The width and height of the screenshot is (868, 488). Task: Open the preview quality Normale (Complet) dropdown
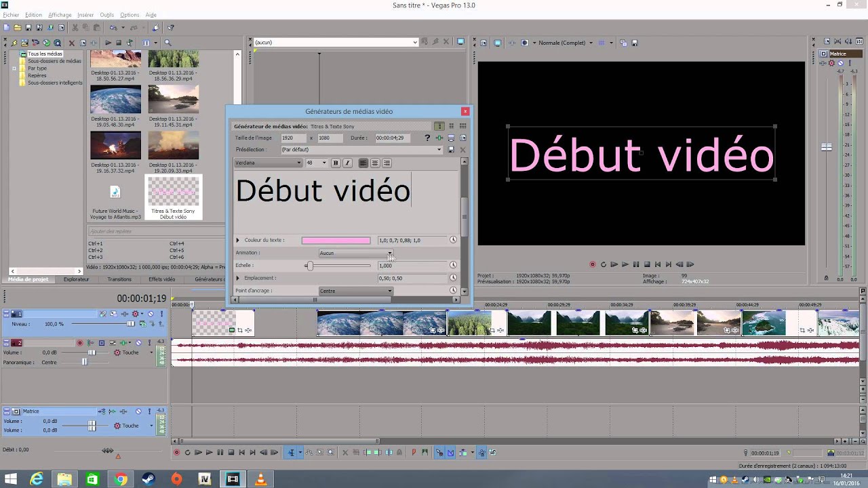(566, 43)
